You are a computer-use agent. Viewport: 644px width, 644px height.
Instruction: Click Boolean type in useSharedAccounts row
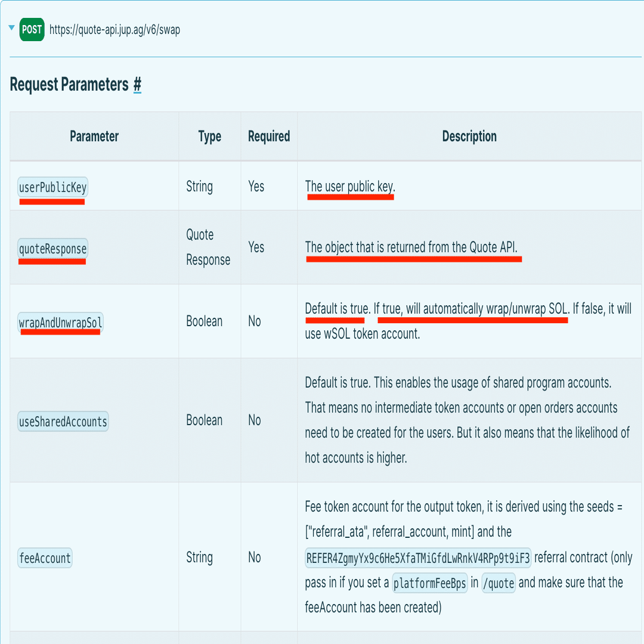point(204,420)
